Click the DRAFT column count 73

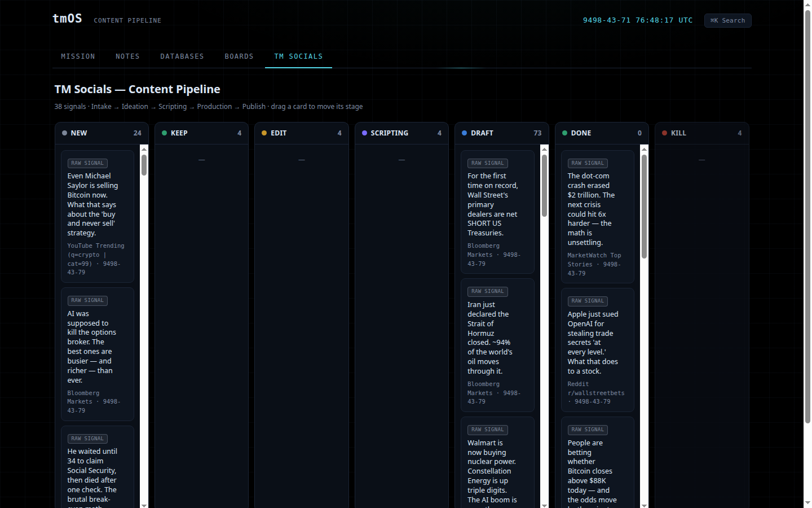[x=537, y=133]
